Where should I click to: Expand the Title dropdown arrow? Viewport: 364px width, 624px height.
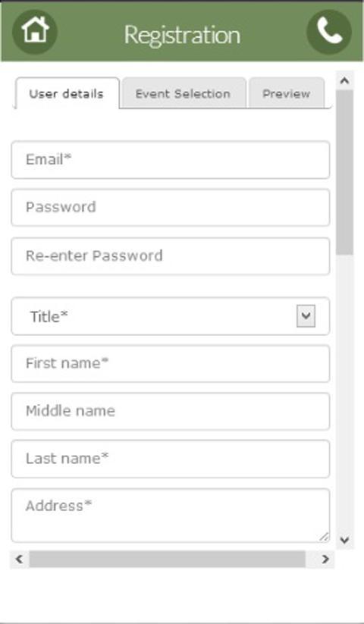[306, 316]
